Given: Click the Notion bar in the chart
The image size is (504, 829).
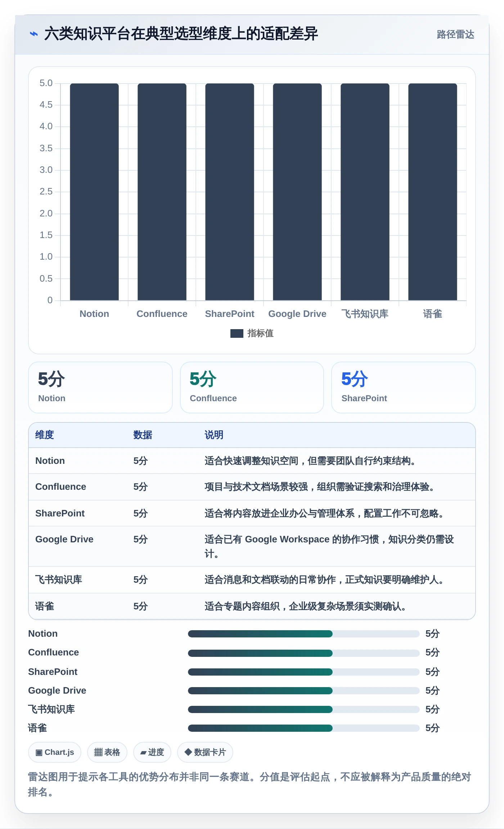Looking at the screenshot, I should click(94, 192).
